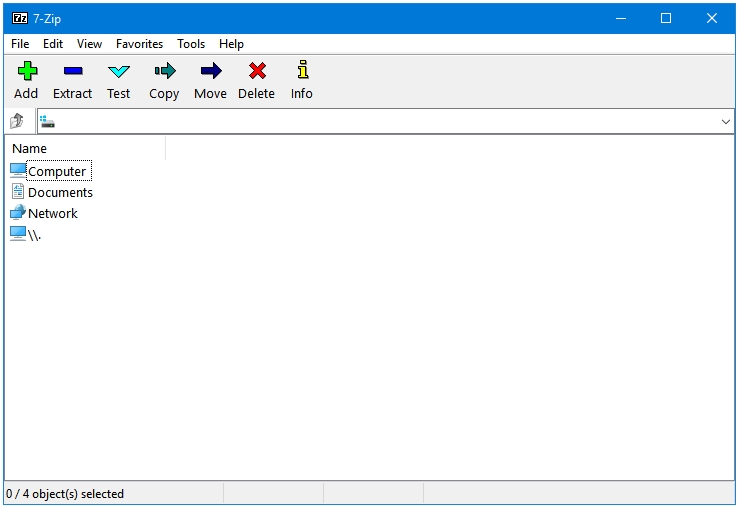Expand the address bar dropdown arrow
739x508 pixels.
[x=725, y=122]
